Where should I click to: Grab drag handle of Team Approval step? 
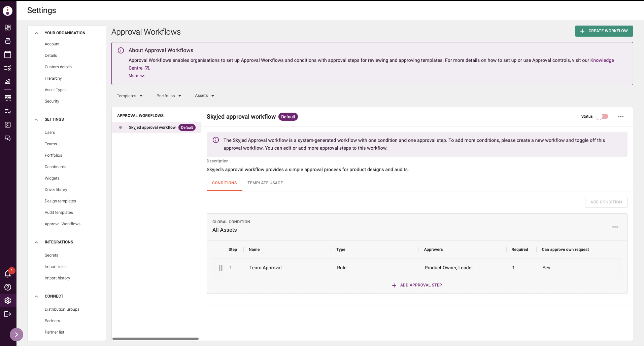(x=221, y=268)
